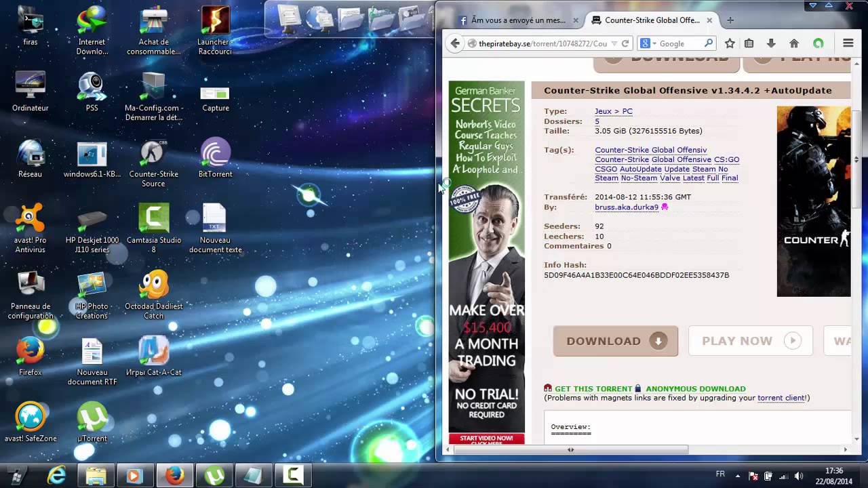Open the BitTorrent desktop icon
868x488 pixels.
215,158
